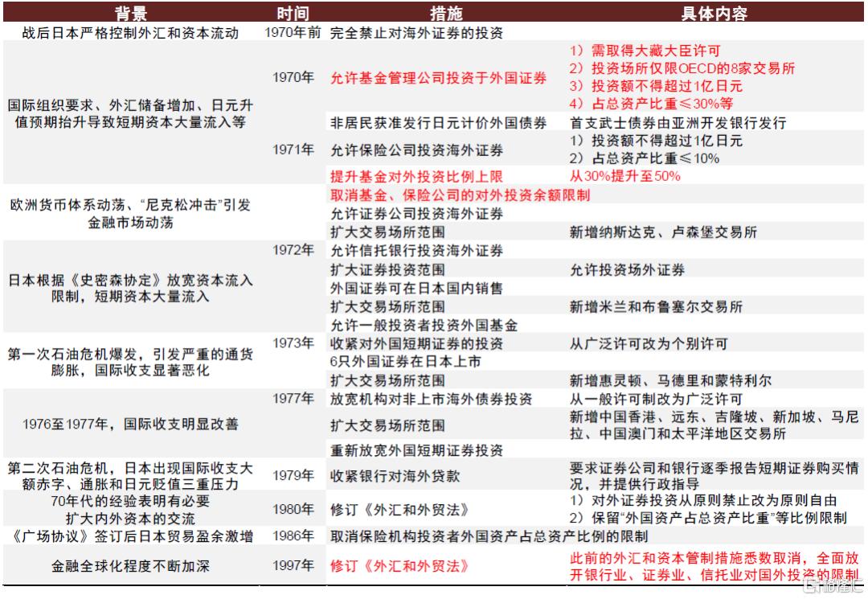
Task: Select the cell 非居民获准发行日元计价外国债券
Action: (x=439, y=122)
